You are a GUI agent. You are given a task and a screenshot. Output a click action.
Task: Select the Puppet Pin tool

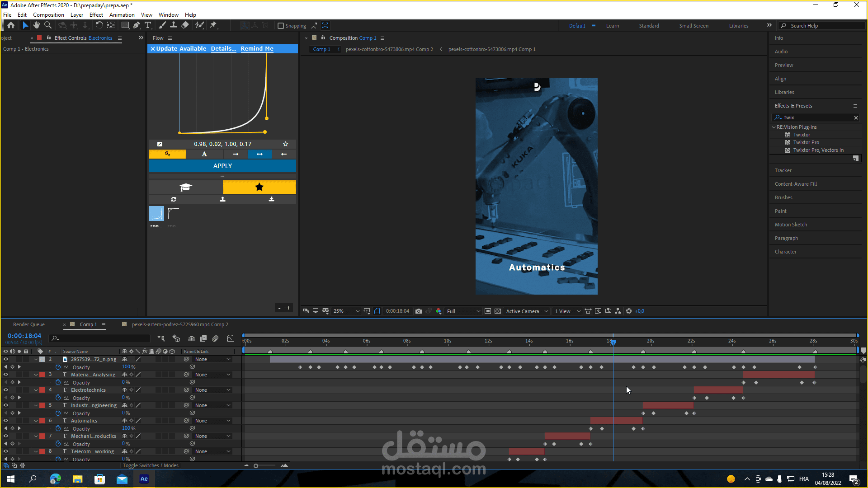pyautogui.click(x=213, y=25)
